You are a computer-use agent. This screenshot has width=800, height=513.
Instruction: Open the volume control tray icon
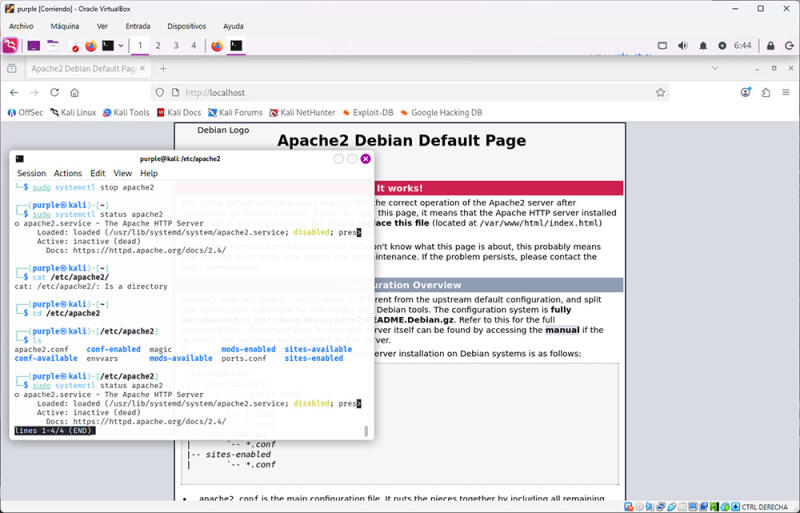683,45
